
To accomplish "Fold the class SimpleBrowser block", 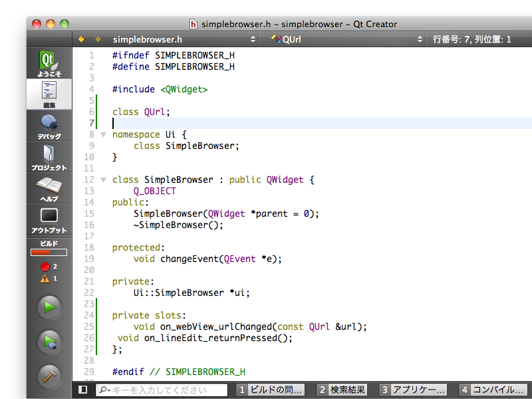I will click(x=103, y=180).
